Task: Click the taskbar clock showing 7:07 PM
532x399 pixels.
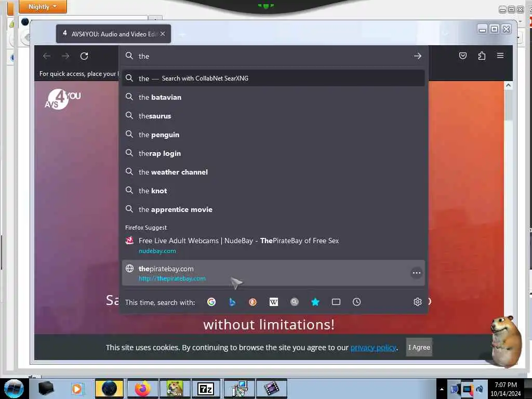Action: 506,389
